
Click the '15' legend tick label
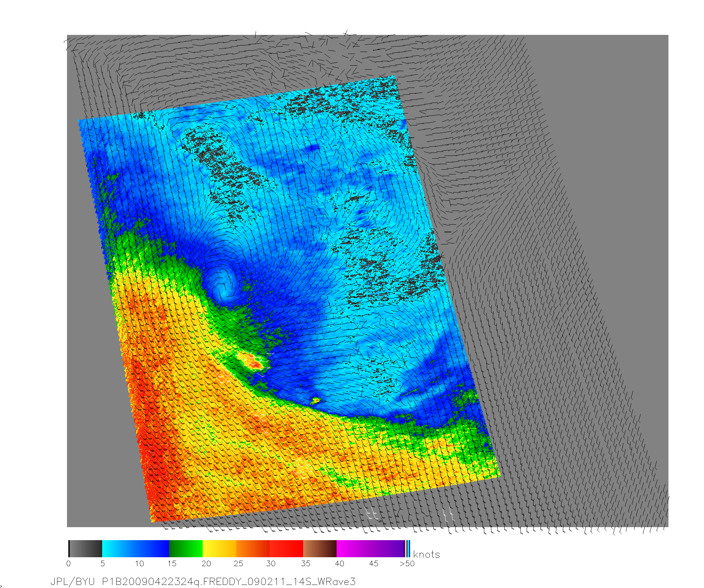pyautogui.click(x=172, y=563)
